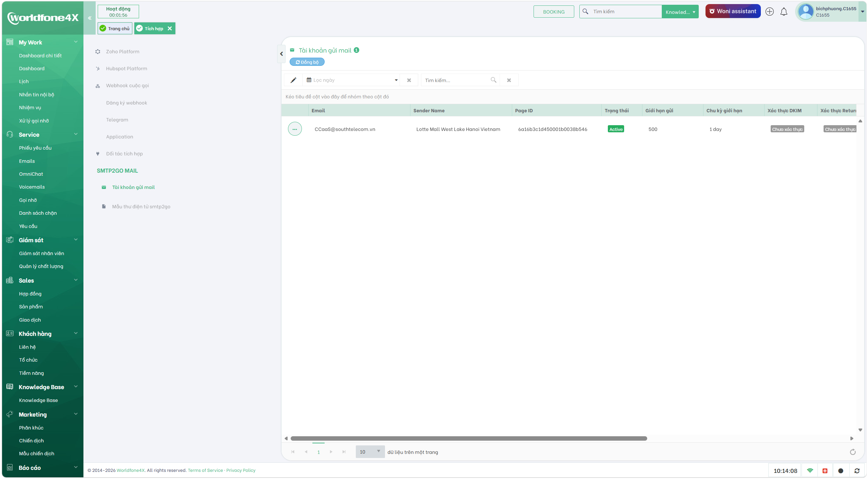Click the plus circle icon in header

click(x=770, y=12)
